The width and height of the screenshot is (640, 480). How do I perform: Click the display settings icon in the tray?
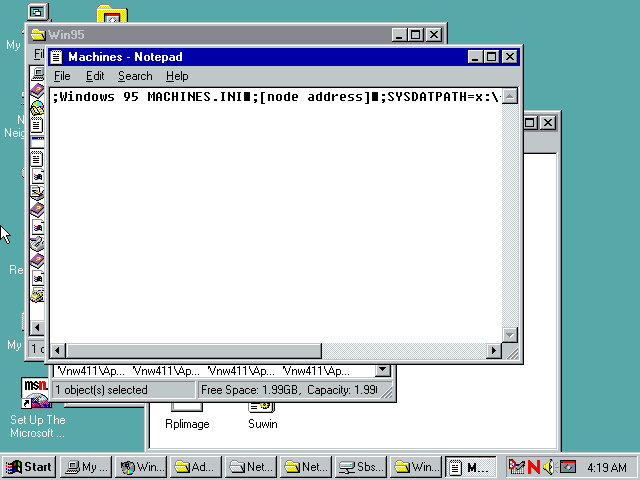pos(567,467)
